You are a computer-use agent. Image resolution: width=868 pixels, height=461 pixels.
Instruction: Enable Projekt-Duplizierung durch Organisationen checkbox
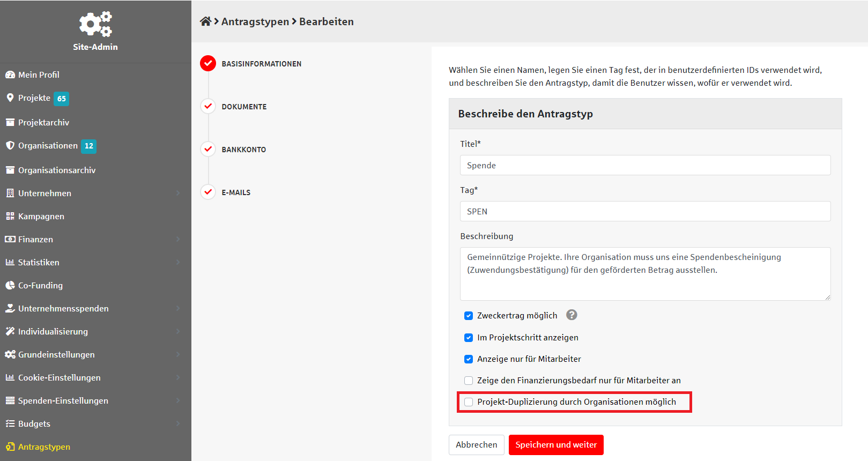point(469,402)
